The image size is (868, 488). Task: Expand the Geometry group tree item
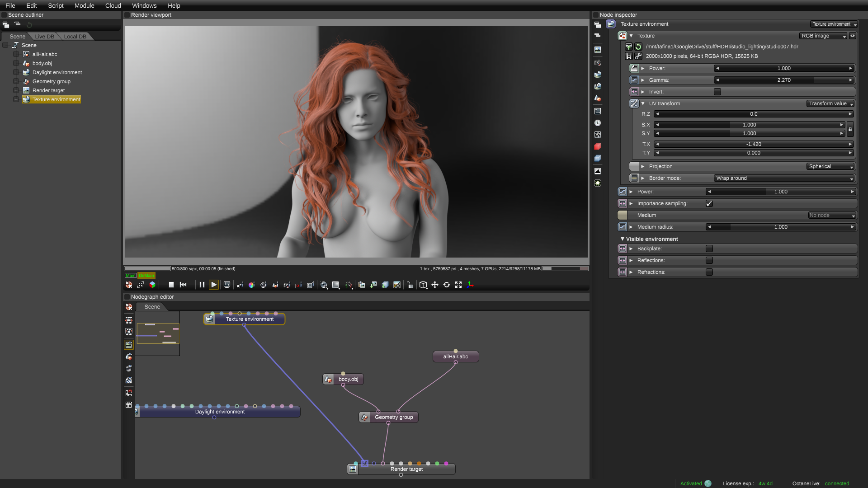pos(16,81)
